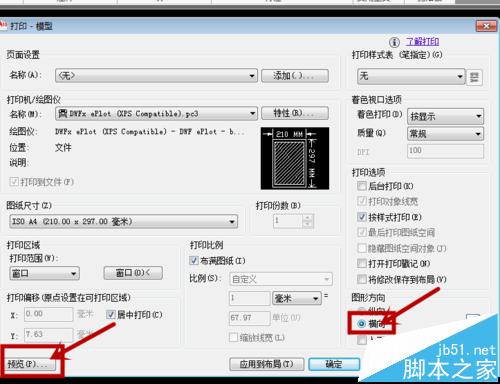Toggle the 打印对象线宽 checkbox
The image size is (500, 384).
362,201
